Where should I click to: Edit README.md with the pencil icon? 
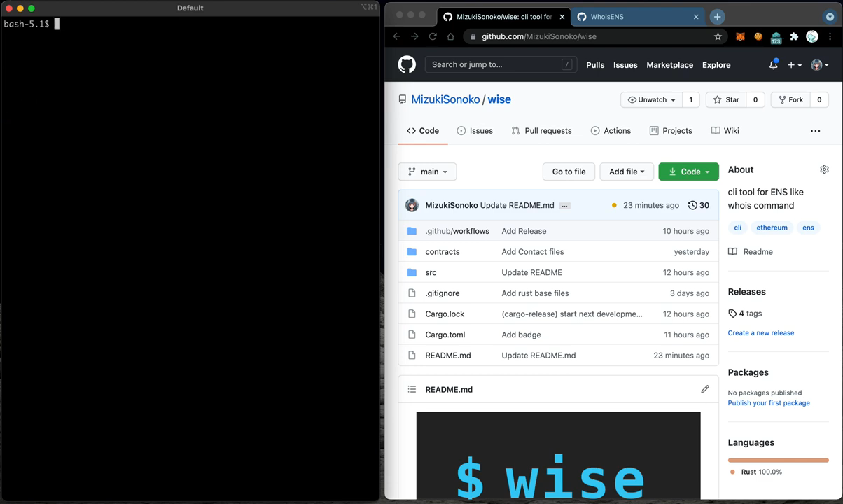[705, 389]
